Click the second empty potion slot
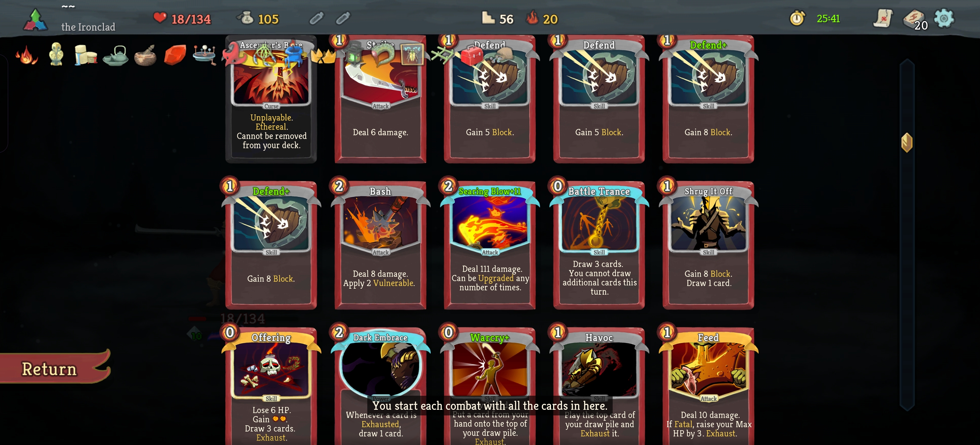This screenshot has width=980, height=445. [x=343, y=18]
